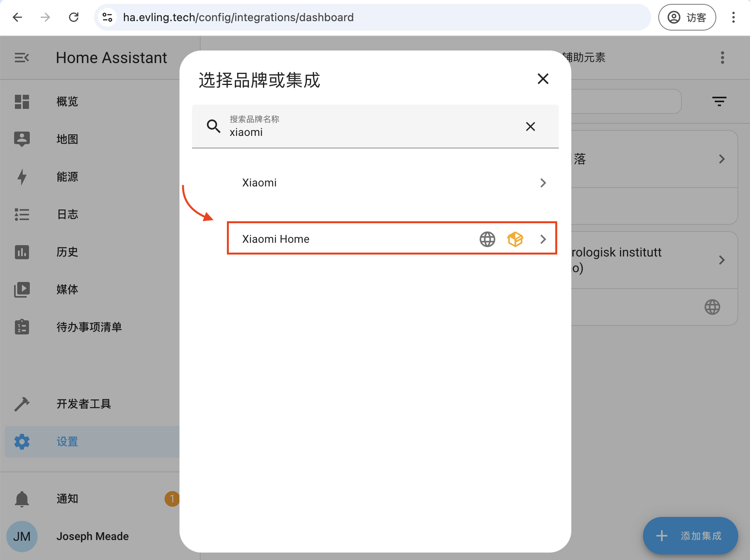750x560 pixels.
Task: Open the filter icon on integrations page
Action: tap(719, 102)
